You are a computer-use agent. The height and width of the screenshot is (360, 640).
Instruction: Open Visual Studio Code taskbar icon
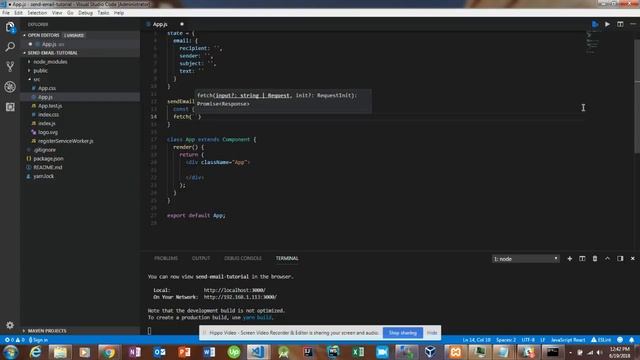point(258,352)
